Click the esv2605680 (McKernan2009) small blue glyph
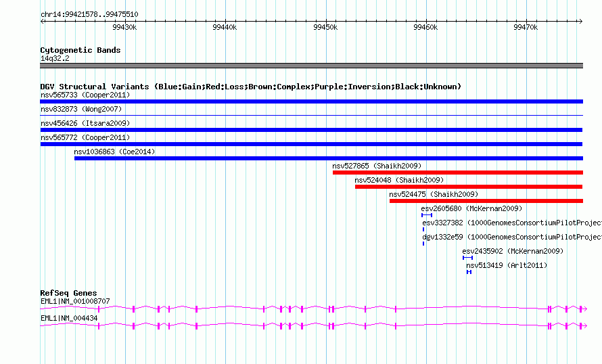 point(427,215)
